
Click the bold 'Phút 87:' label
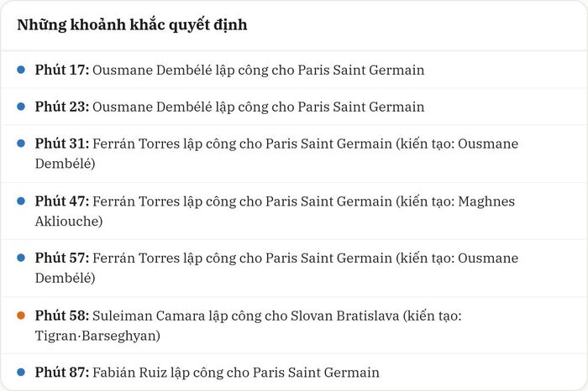62,372
